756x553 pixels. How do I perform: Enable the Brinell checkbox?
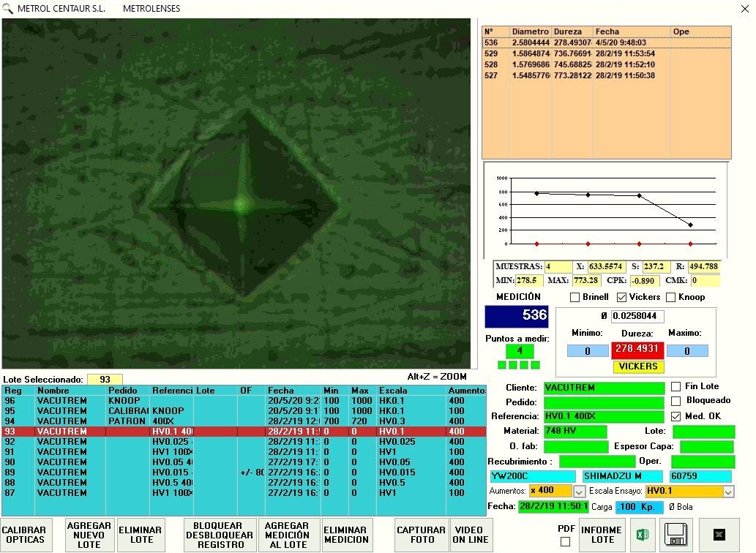pyautogui.click(x=575, y=297)
